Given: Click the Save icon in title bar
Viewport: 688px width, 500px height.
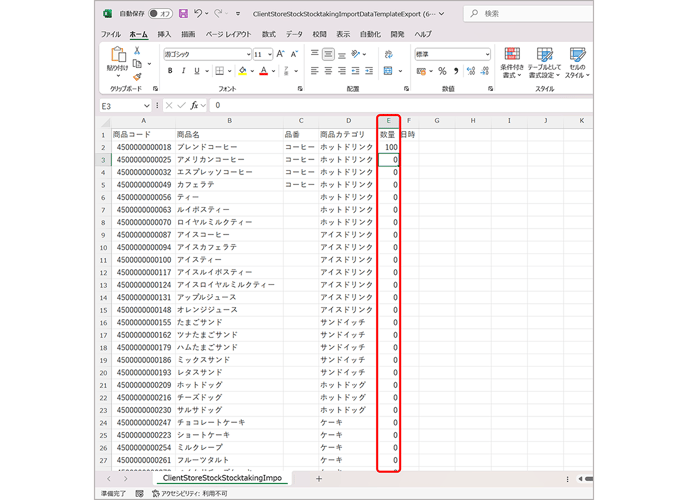Looking at the screenshot, I should 183,14.
